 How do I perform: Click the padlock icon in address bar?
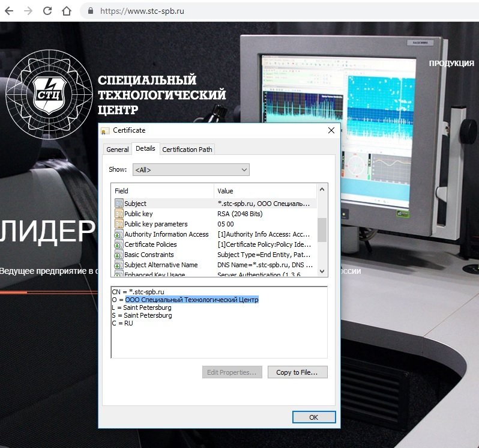[91, 11]
